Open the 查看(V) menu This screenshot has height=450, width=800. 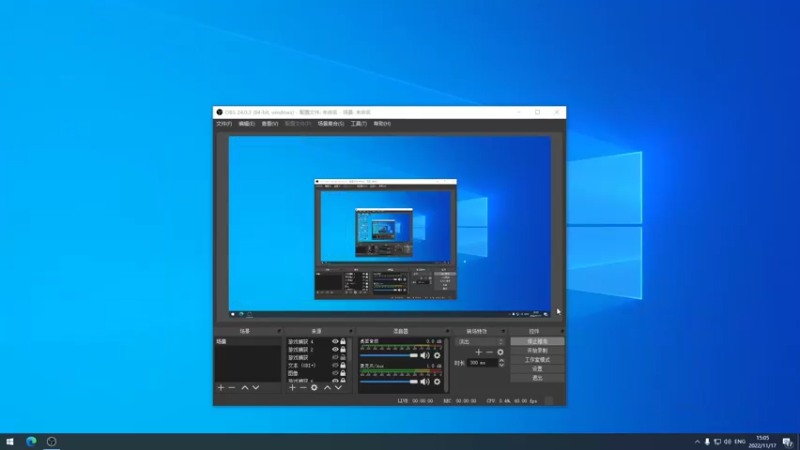click(270, 124)
